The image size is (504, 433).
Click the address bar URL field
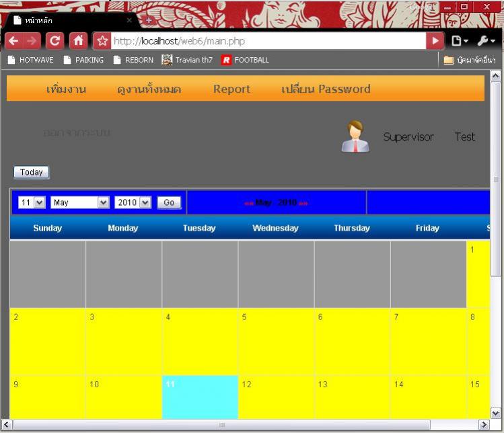[x=268, y=41]
